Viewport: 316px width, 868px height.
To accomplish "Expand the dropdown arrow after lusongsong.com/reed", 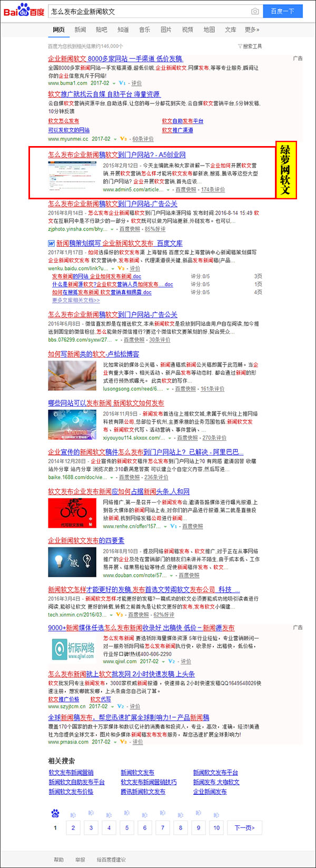I will (168, 389).
